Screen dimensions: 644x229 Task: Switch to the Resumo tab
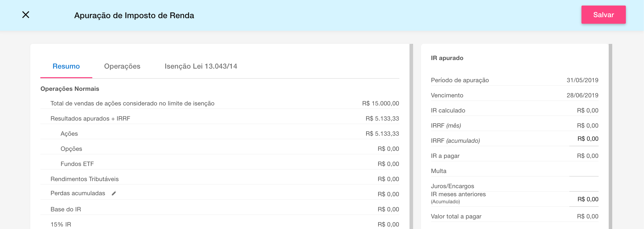[x=66, y=66]
